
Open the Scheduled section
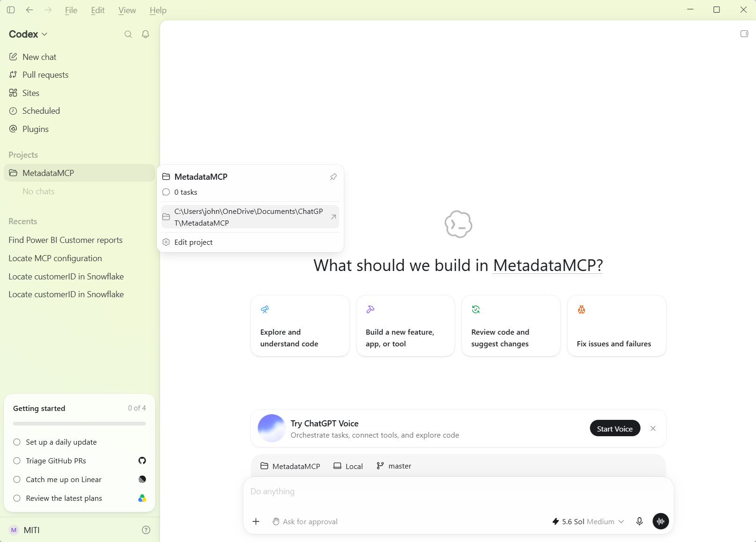(x=80, y=111)
